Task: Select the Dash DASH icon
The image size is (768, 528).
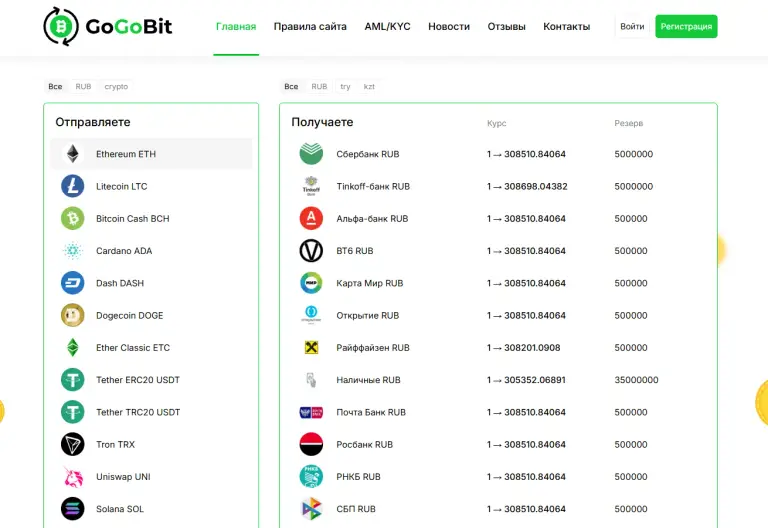Action: click(72, 283)
